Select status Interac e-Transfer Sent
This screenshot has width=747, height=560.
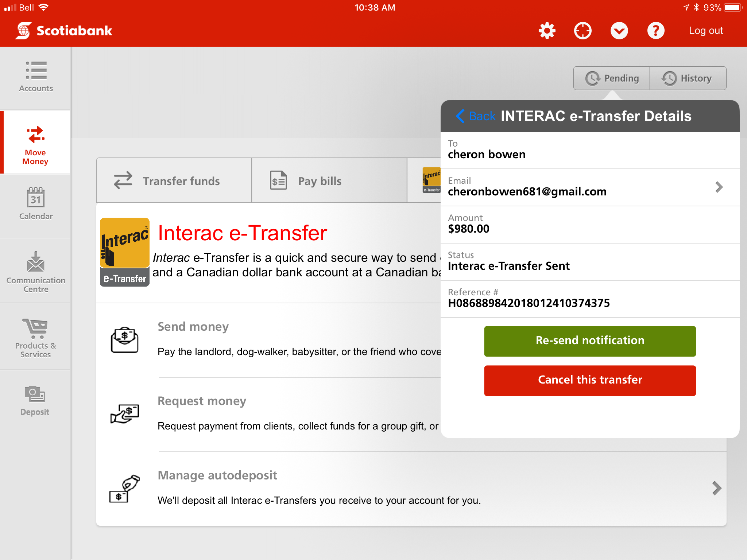[x=508, y=266]
